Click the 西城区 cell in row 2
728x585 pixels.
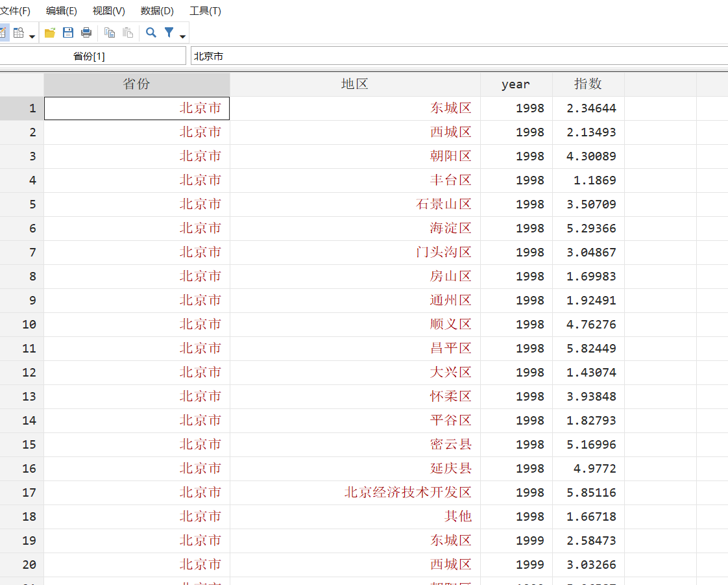coord(355,132)
